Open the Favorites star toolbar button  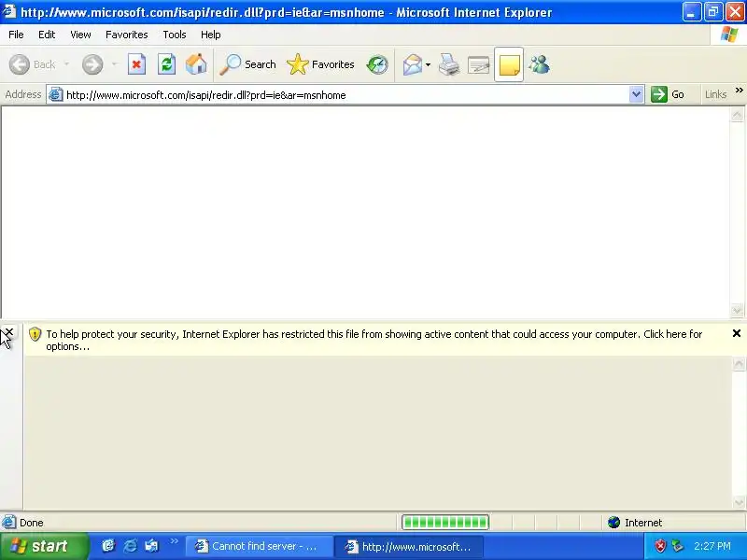320,64
